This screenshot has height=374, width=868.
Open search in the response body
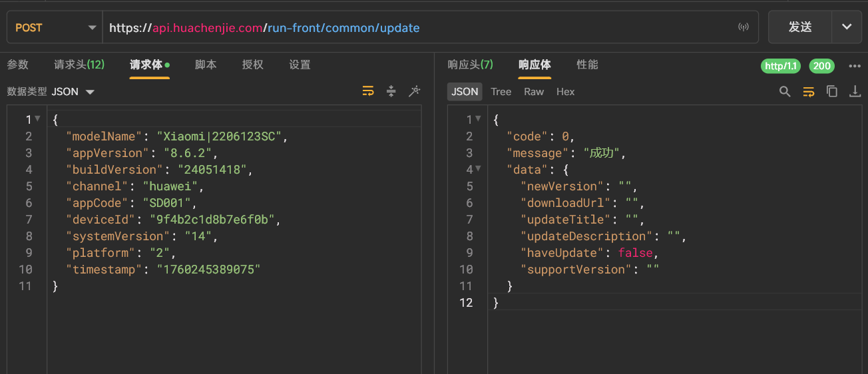click(785, 92)
